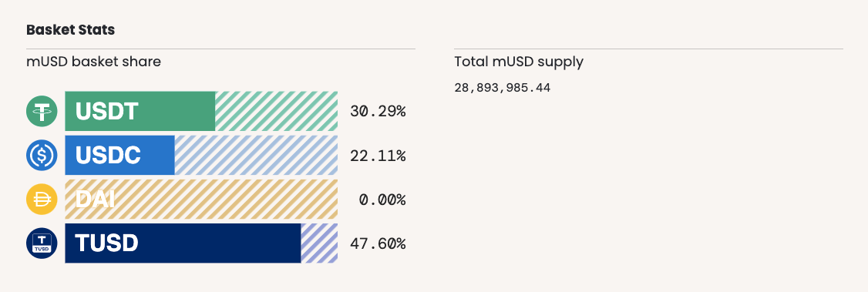Click the Basket Stats heading
Screen dimensions: 868x292
pyautogui.click(x=71, y=30)
